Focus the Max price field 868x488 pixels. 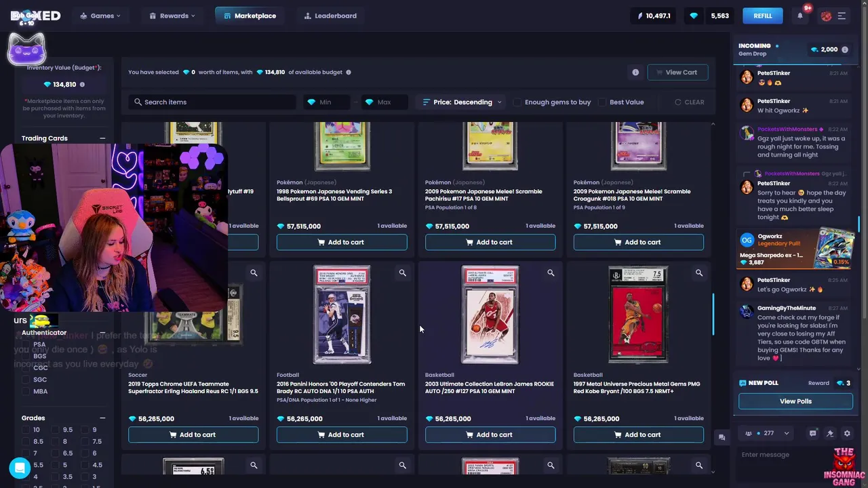pyautogui.click(x=384, y=102)
